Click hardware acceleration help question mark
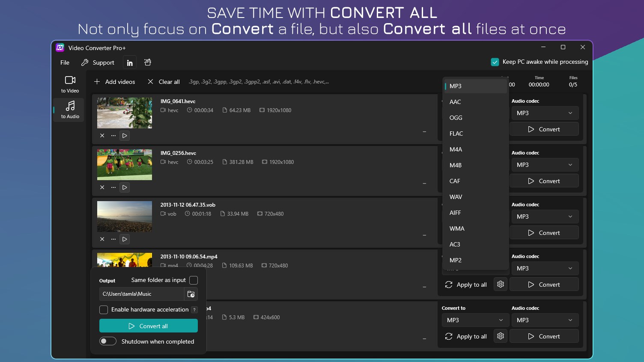The image size is (644, 362). tap(194, 310)
